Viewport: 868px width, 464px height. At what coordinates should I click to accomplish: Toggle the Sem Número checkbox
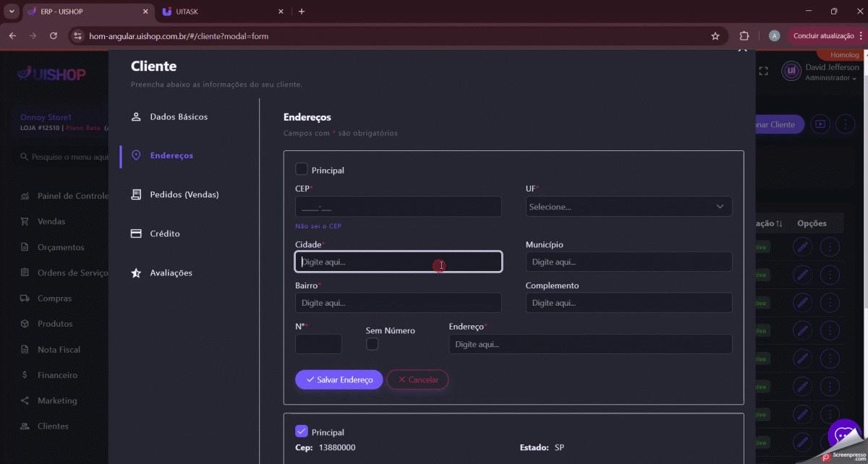(373, 344)
